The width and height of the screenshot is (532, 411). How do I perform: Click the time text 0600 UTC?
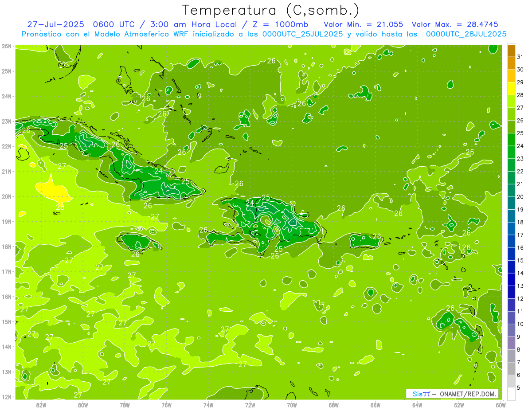pos(115,24)
